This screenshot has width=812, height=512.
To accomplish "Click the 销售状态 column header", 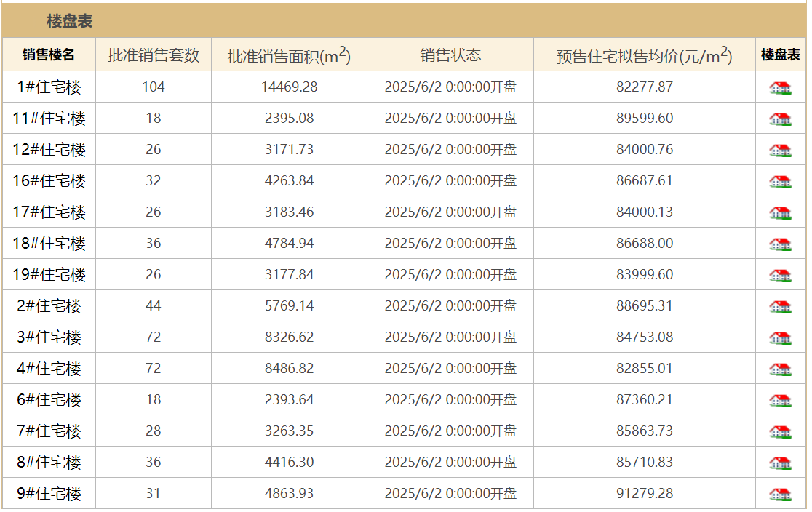I will coord(450,55).
